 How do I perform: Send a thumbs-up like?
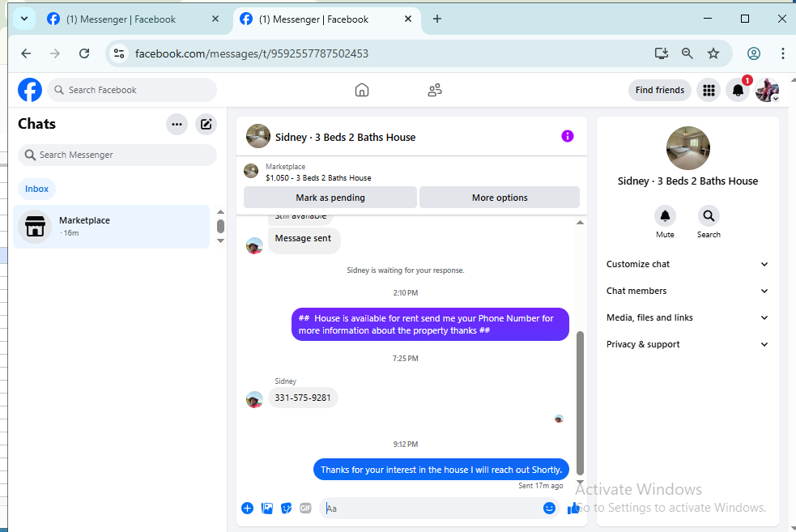573,509
